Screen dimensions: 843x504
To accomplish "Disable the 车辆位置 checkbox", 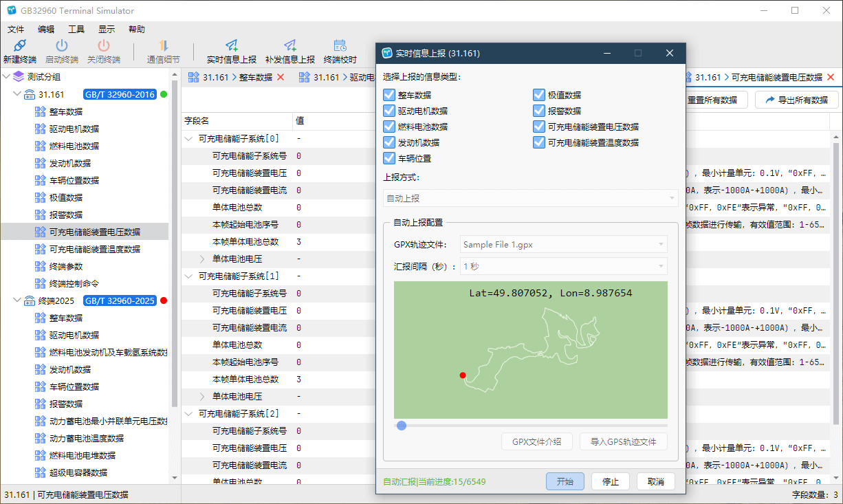I will coord(390,159).
